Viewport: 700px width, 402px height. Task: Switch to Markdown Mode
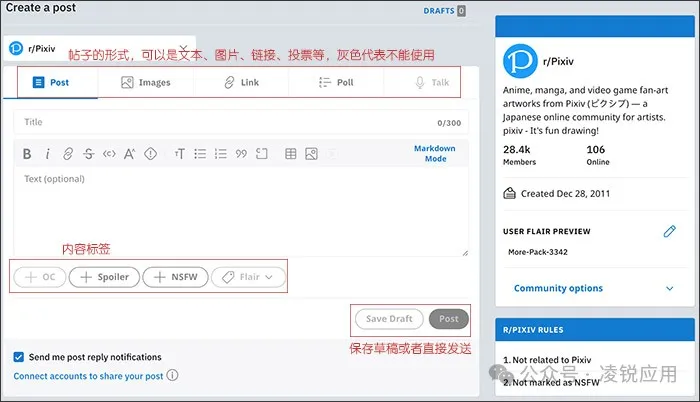point(435,153)
